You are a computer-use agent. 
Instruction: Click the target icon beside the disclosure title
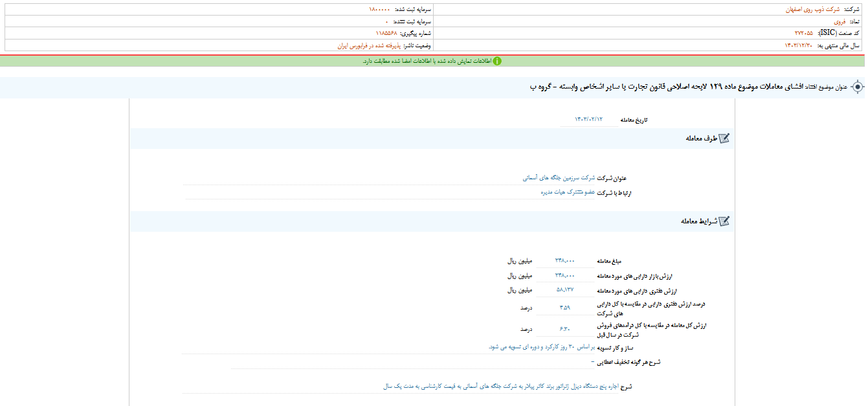(858, 87)
